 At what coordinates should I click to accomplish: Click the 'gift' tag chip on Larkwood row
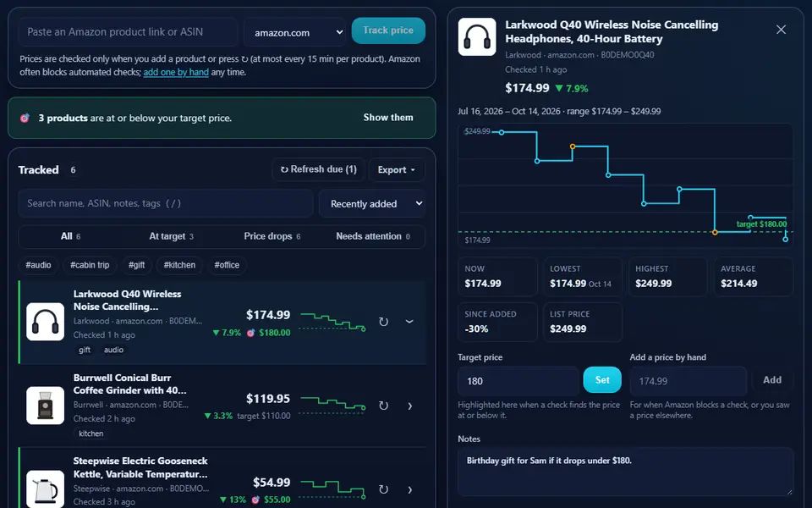point(85,350)
